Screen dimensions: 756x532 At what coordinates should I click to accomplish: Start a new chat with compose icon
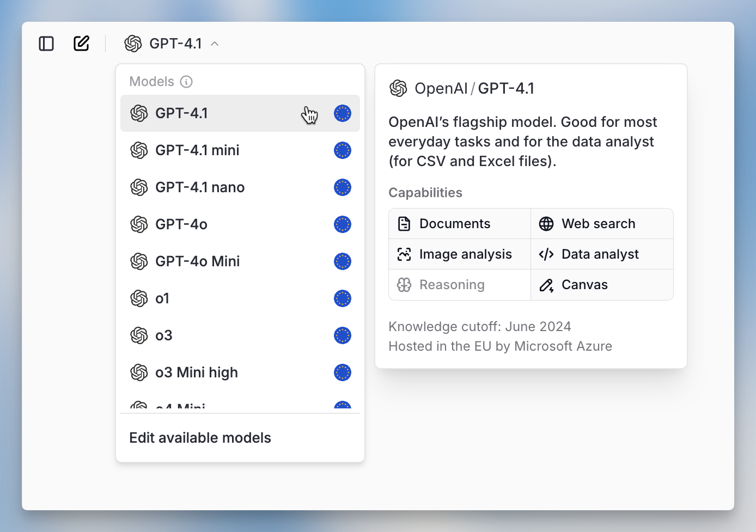click(x=81, y=44)
